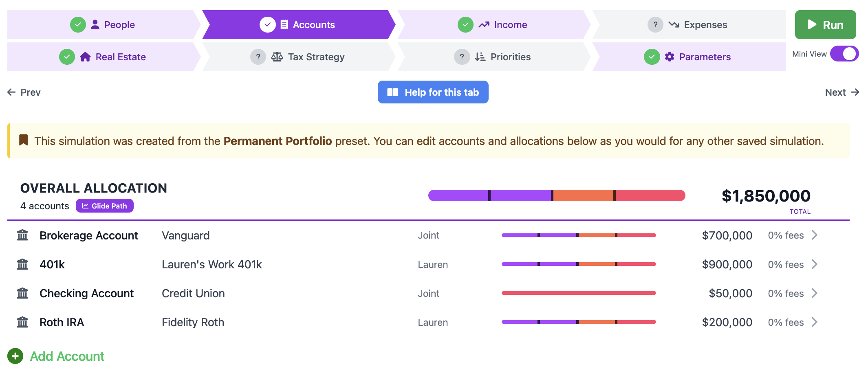The image size is (868, 373).
Task: Expand the Checking Account row chevron
Action: (814, 293)
